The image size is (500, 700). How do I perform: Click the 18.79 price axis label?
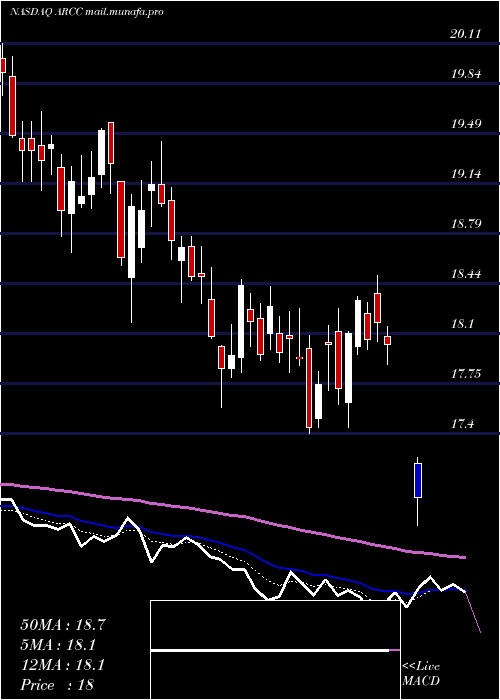coord(466,224)
